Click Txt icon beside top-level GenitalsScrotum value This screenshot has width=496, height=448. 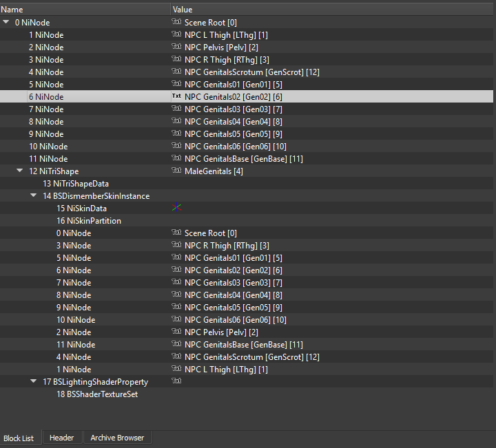tap(176, 72)
